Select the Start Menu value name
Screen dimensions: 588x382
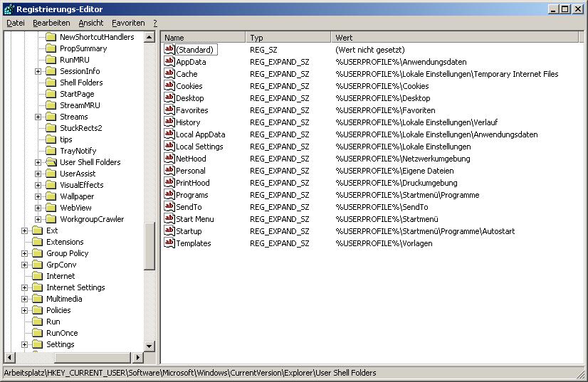[195, 219]
